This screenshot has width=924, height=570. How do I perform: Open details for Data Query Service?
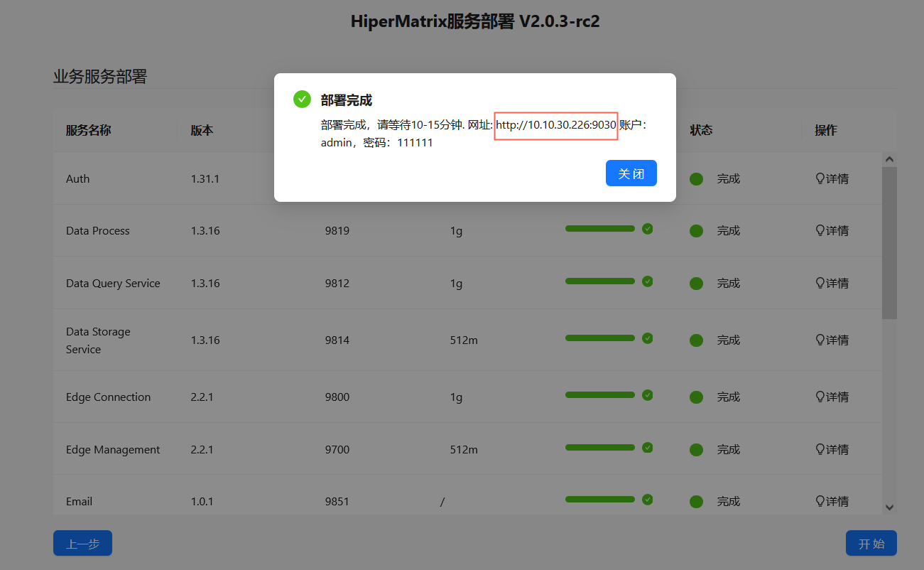[832, 284]
